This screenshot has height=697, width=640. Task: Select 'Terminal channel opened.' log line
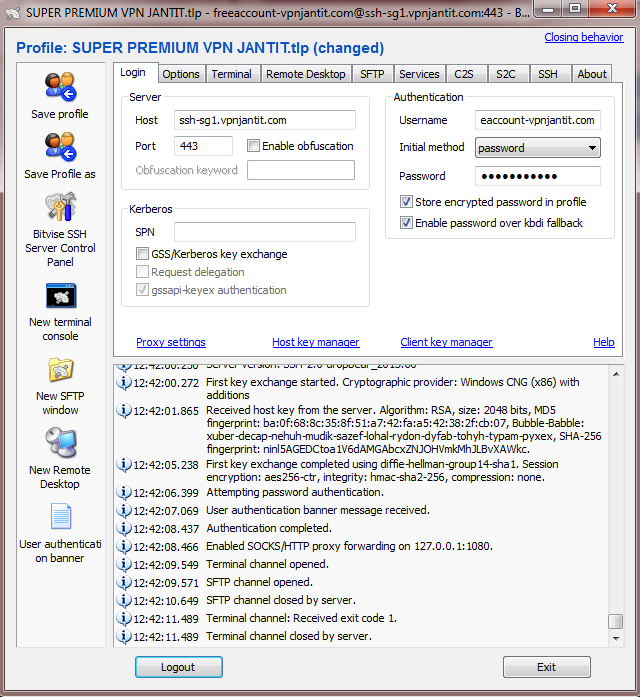click(x=268, y=564)
